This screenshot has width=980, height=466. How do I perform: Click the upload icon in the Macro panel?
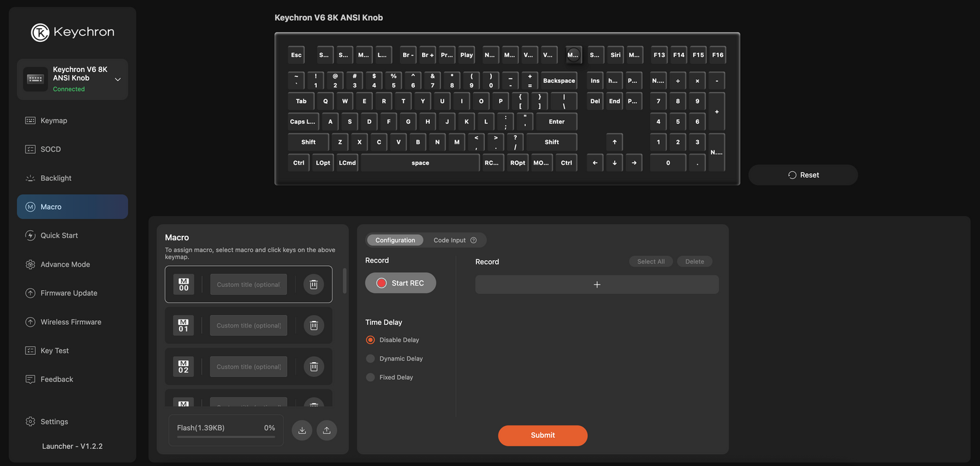click(x=327, y=430)
